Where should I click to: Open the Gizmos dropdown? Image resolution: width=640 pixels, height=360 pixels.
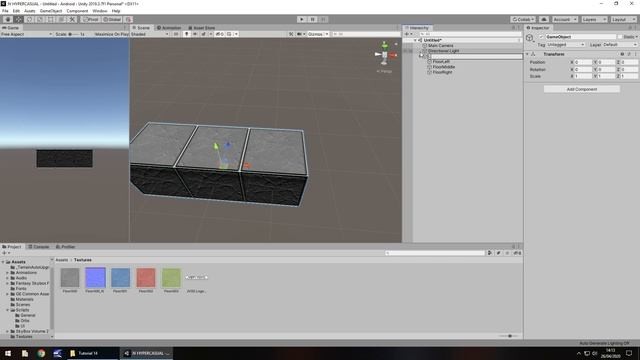pos(318,34)
